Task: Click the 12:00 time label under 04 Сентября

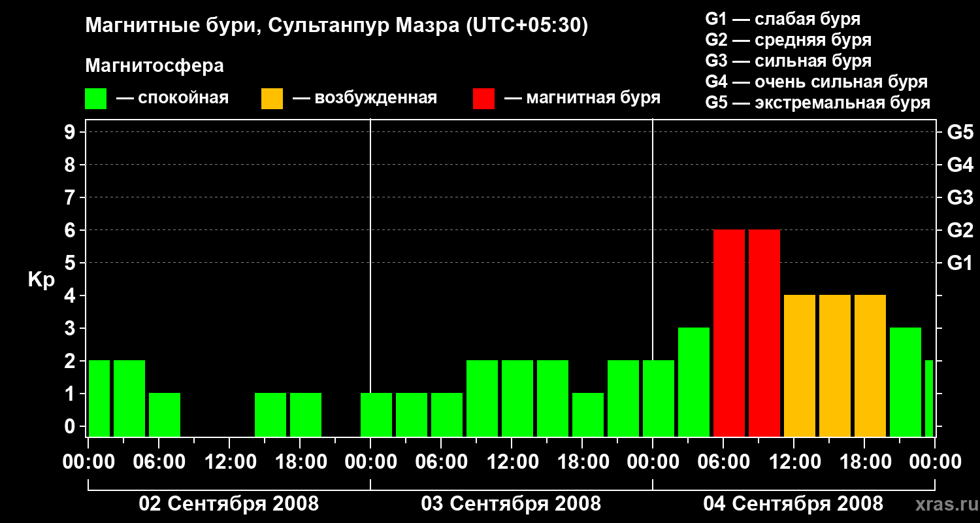Action: coord(794,462)
